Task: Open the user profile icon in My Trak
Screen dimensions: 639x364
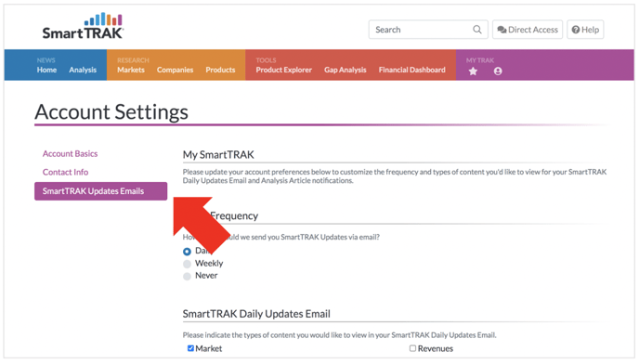Action: 498,71
